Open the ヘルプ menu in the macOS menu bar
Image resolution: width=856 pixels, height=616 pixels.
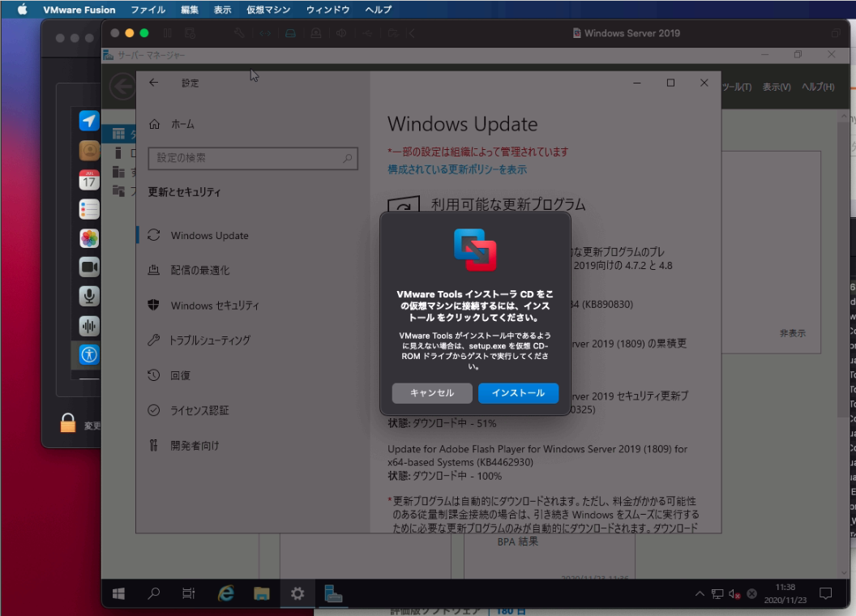[379, 9]
